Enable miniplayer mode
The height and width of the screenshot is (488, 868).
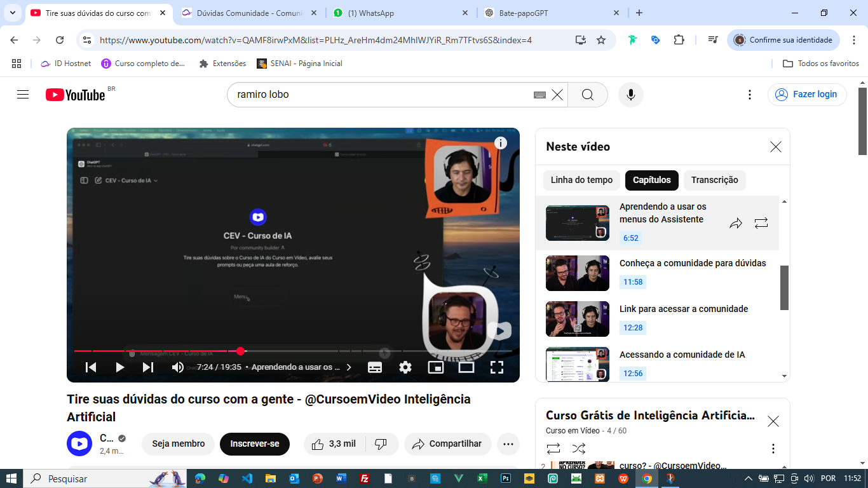point(436,367)
